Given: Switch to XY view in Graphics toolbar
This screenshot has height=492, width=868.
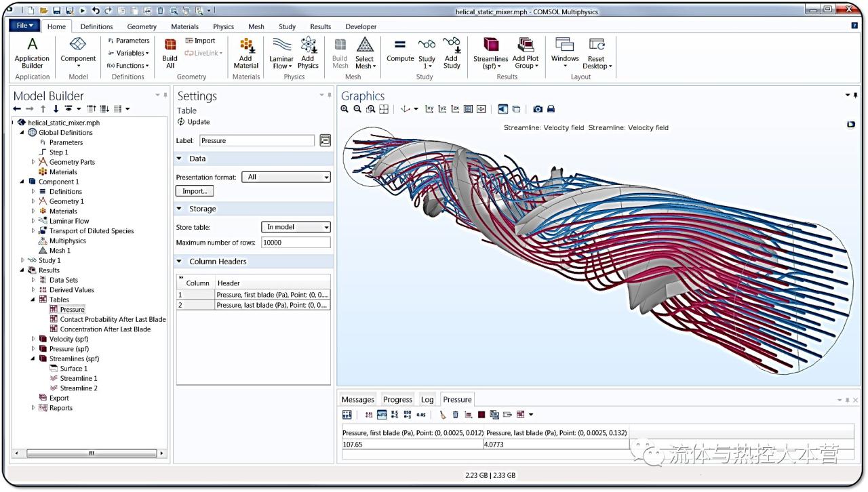Looking at the screenshot, I should coord(429,109).
